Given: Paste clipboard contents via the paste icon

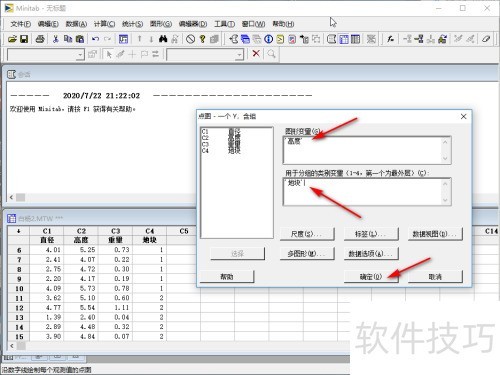Looking at the screenshot, I should tap(80, 39).
